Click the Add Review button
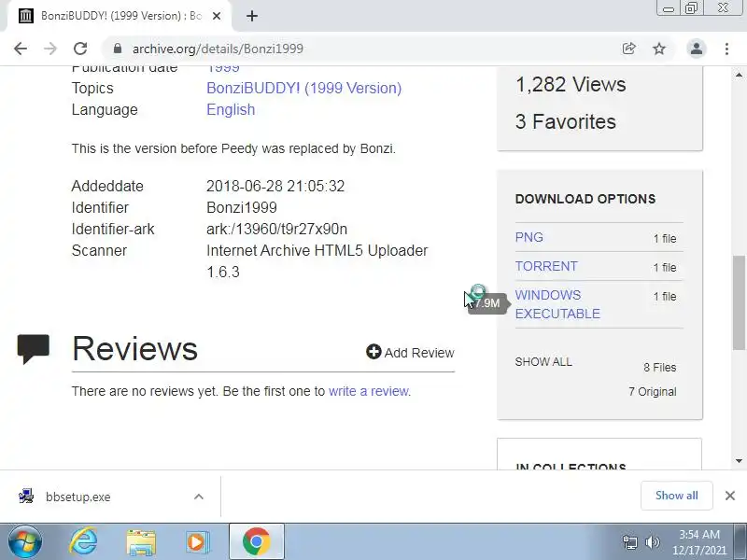747x560 pixels. click(x=410, y=353)
